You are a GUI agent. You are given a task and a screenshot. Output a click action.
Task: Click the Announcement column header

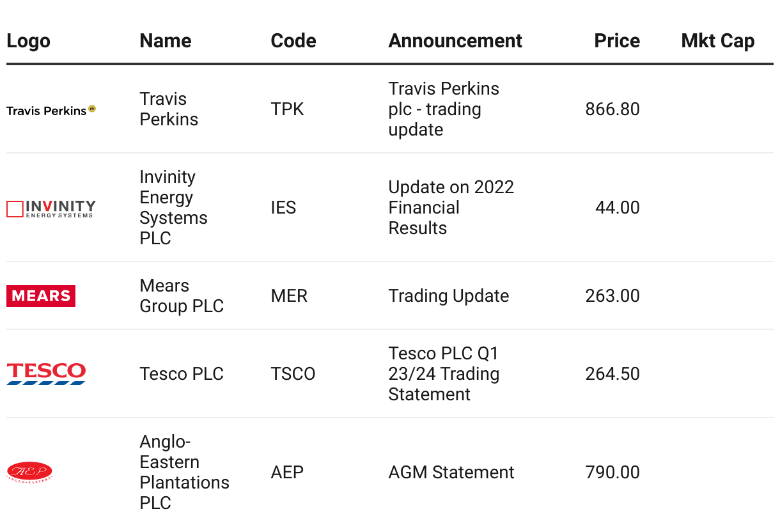[455, 41]
